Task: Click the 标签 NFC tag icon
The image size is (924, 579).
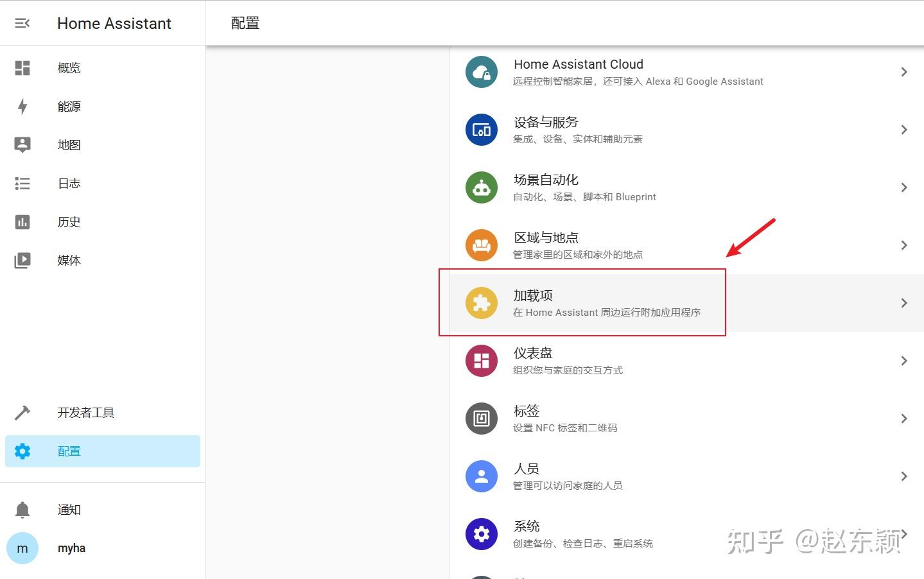Action: tap(482, 418)
